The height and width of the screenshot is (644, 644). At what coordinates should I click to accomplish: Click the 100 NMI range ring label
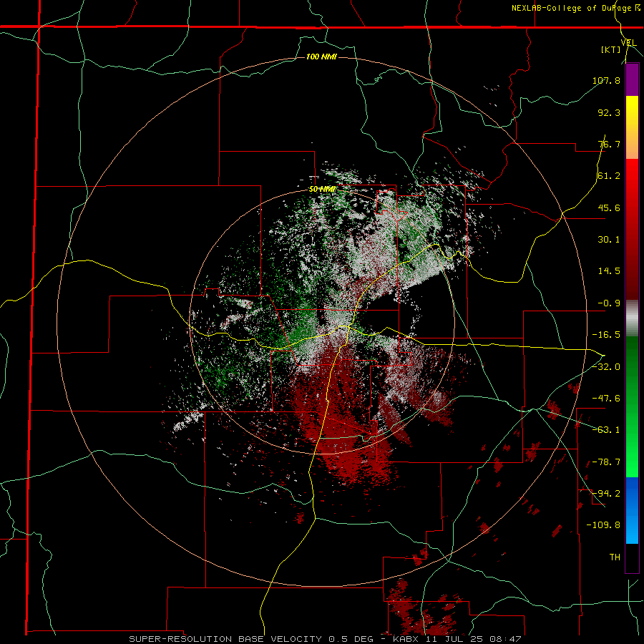pos(321,57)
